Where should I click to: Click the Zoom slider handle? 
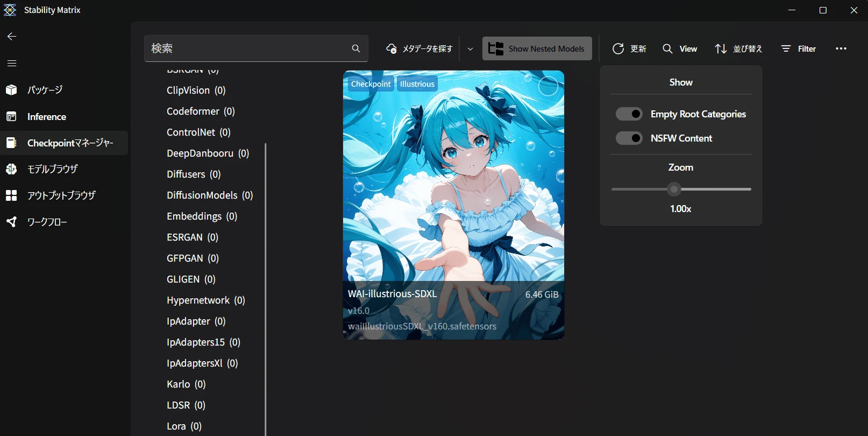pyautogui.click(x=674, y=189)
